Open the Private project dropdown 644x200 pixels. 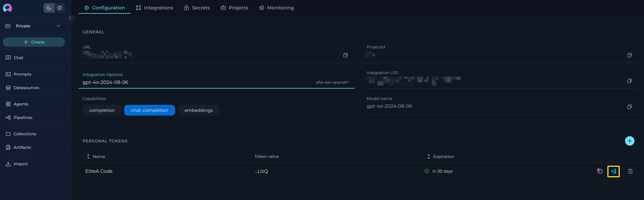pyautogui.click(x=34, y=26)
